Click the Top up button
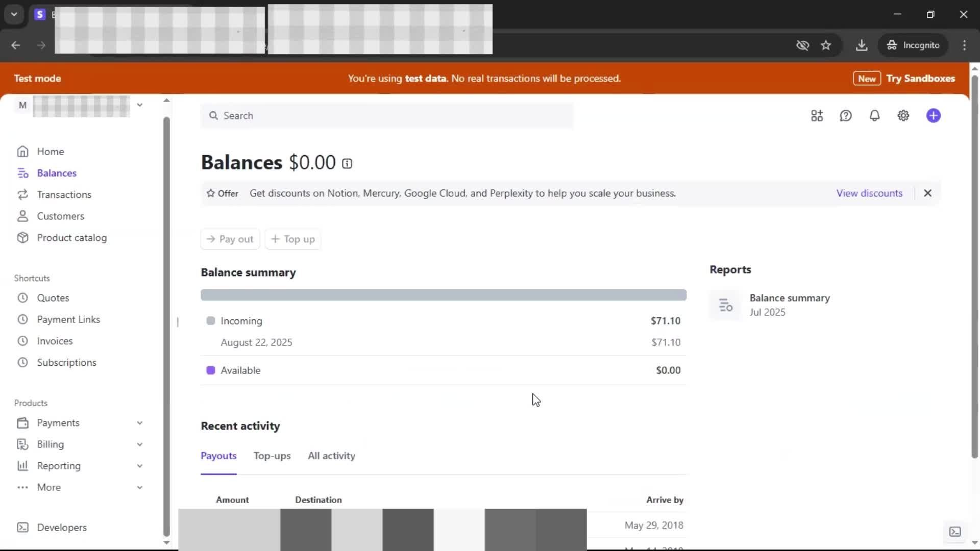980x551 pixels. coord(293,239)
